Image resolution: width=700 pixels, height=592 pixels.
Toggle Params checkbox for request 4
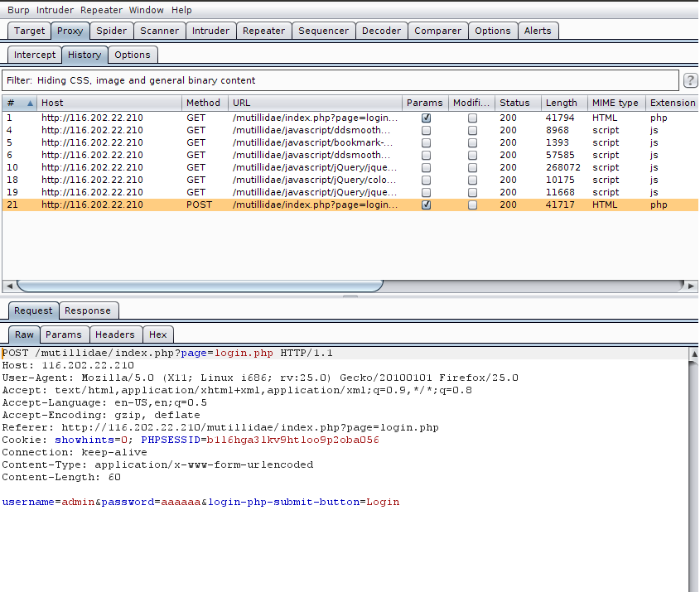click(x=427, y=131)
